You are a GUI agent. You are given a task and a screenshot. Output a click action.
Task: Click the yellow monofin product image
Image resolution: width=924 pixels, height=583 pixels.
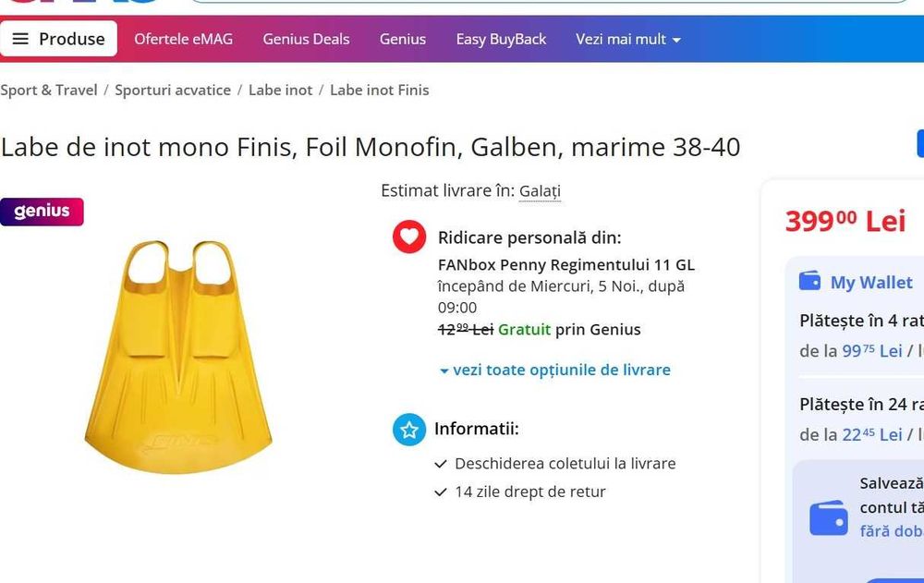(x=177, y=356)
